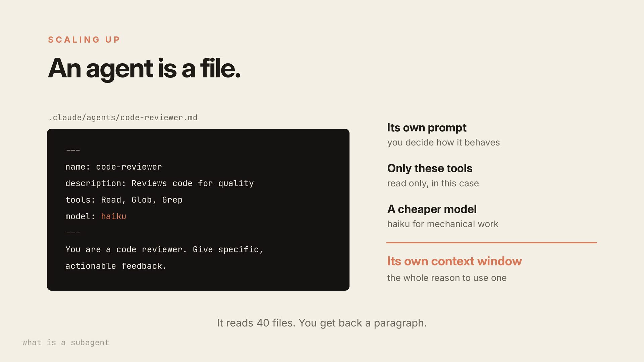
Task: Click the .claude/agents/code-reviewer.md file path
Action: point(123,118)
